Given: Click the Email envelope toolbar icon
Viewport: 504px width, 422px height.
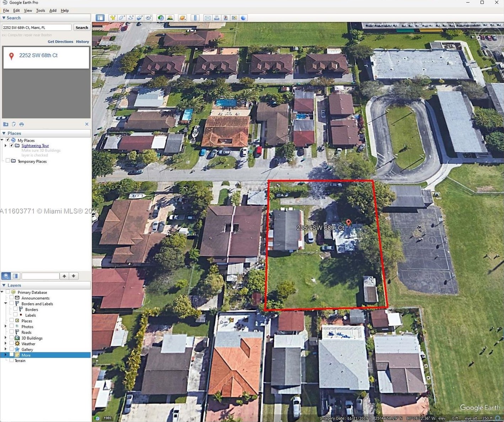Looking at the screenshot, I should pyautogui.click(x=208, y=18).
